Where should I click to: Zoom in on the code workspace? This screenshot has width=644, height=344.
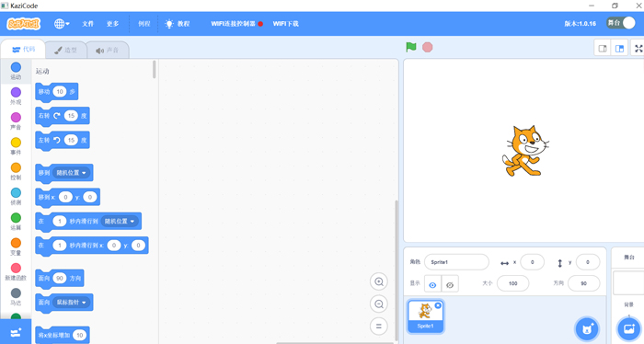(x=379, y=282)
